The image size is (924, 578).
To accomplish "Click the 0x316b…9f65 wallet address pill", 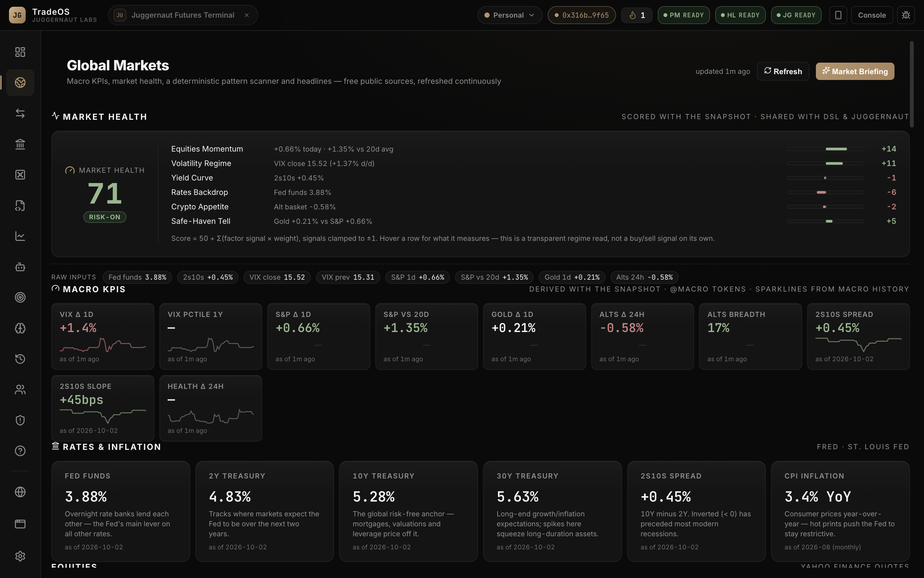I will click(x=581, y=15).
